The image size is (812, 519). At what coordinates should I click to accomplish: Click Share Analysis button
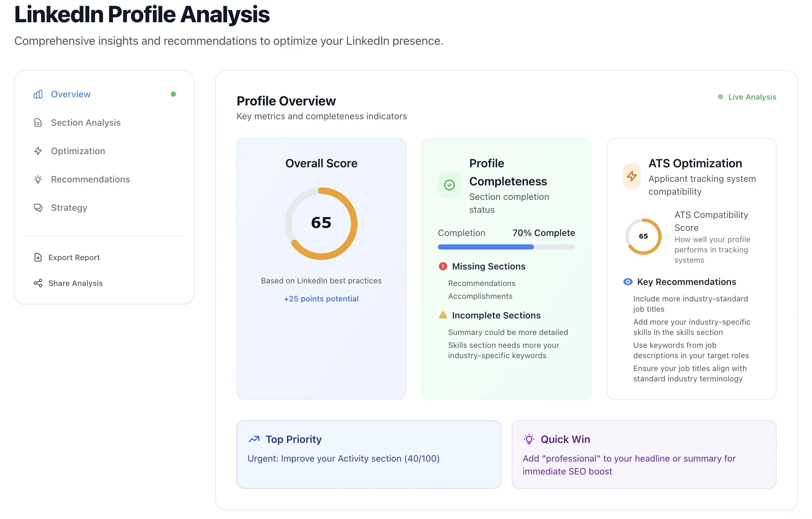coord(104,283)
